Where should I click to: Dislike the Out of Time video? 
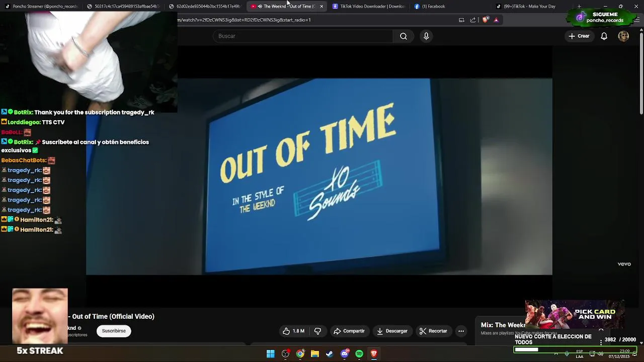(x=317, y=331)
